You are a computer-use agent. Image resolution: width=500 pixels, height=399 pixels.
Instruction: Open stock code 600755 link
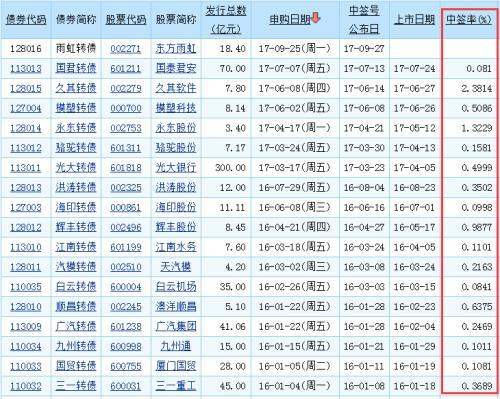coord(126,366)
